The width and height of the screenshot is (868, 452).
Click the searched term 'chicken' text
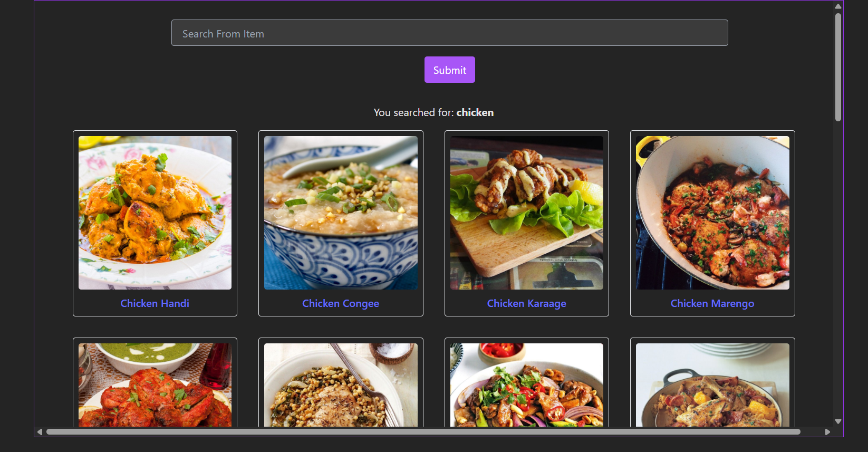coord(475,112)
